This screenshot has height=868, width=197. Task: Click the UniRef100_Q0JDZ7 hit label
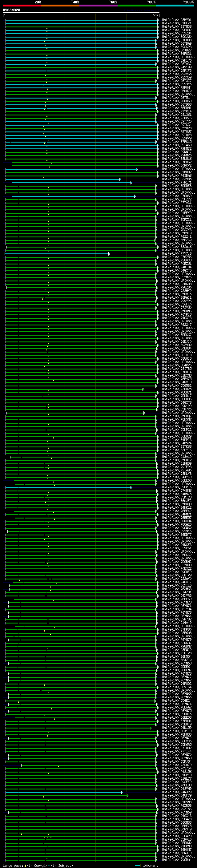point(176,50)
